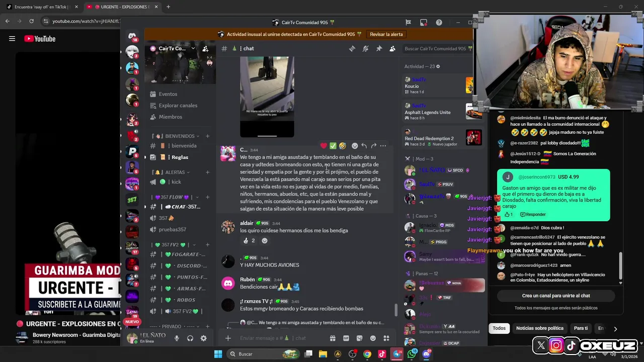The width and height of the screenshot is (644, 362).
Task: Open Discord direct messages home icon
Action: pos(132,37)
